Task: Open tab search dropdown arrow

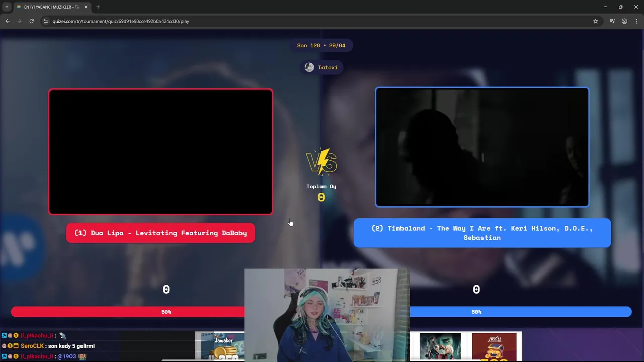Action: tap(7, 7)
